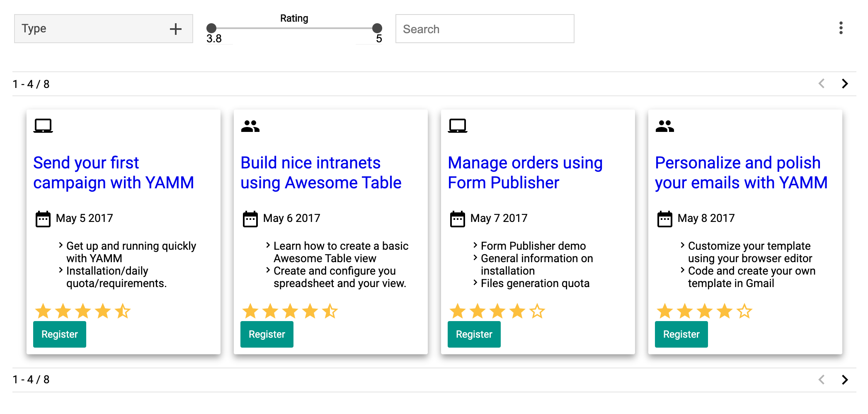
Task: Click 'Learn how to create a basic Awesome Table view'
Action: click(341, 252)
